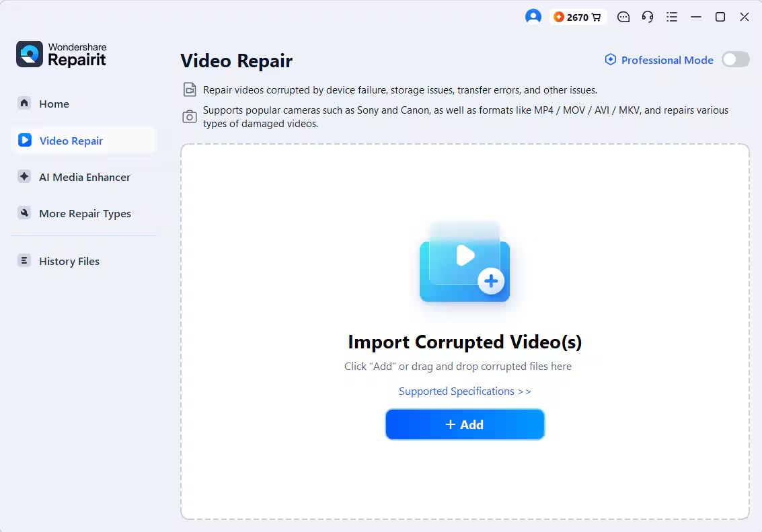Open More Repair Types section

pos(83,213)
